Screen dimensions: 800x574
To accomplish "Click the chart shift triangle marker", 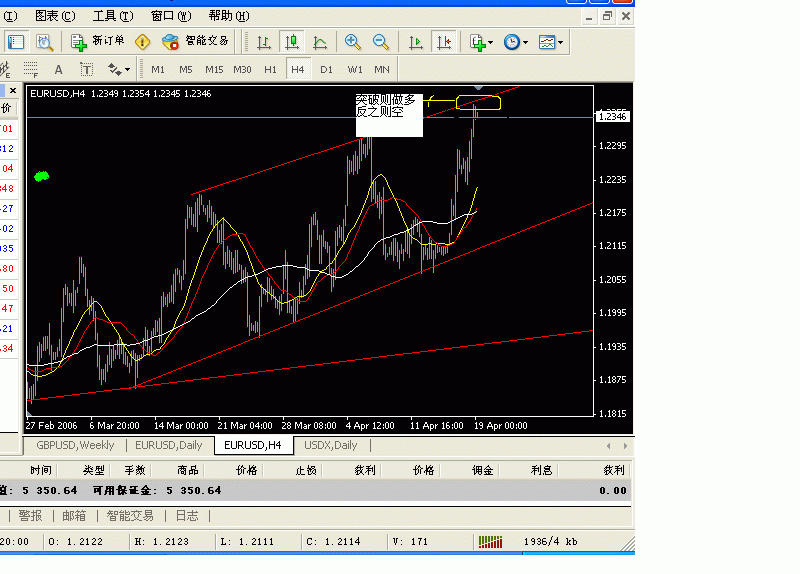I will [x=478, y=88].
